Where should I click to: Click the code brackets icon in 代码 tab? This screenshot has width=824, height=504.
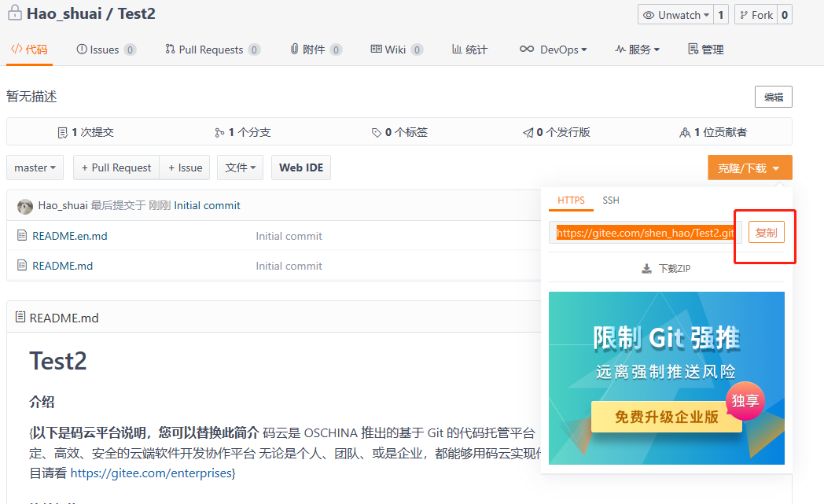[x=17, y=49]
